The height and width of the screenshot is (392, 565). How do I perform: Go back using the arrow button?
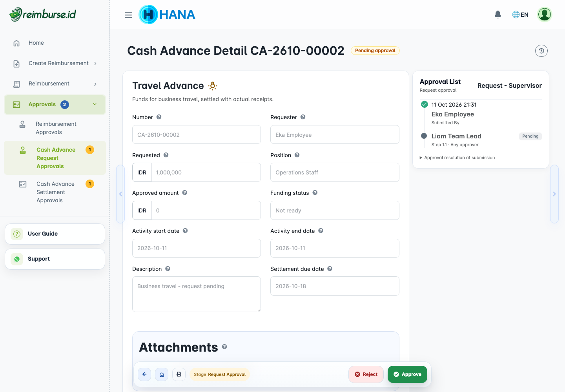click(144, 374)
